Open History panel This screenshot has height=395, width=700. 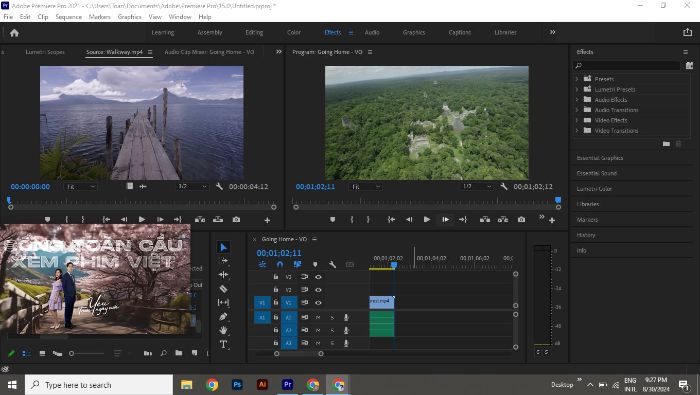(586, 235)
